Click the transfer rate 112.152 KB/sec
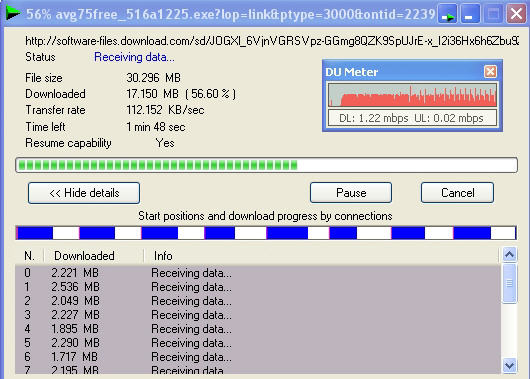Image resolution: width=530 pixels, height=379 pixels. click(165, 110)
